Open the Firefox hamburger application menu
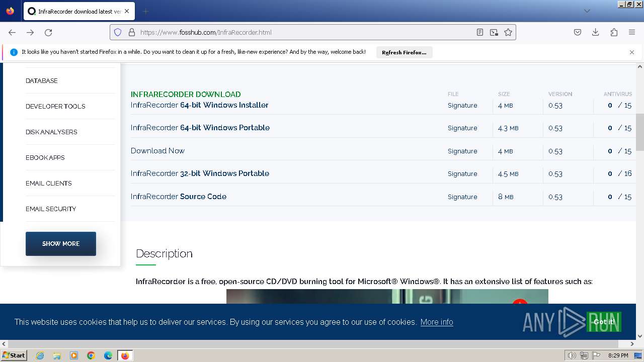The image size is (644, 362). pos(632,32)
